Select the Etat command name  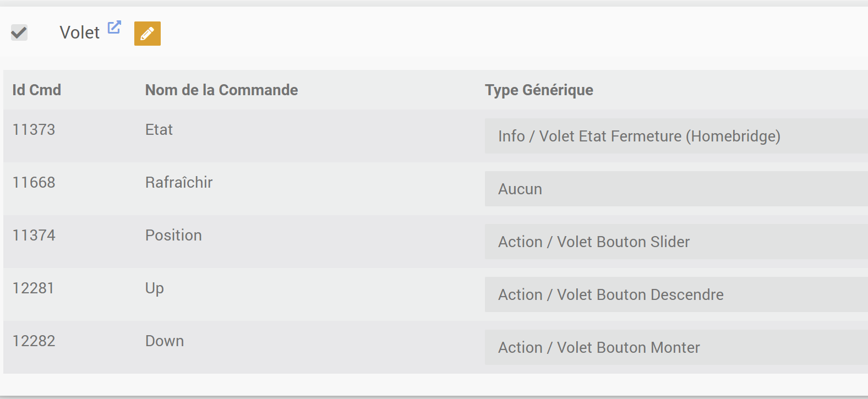tap(159, 129)
